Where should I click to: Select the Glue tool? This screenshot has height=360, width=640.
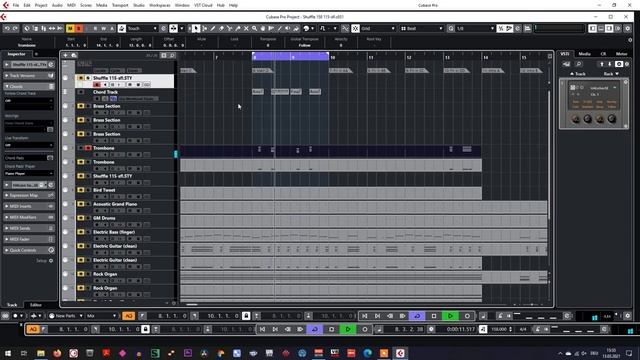238,28
